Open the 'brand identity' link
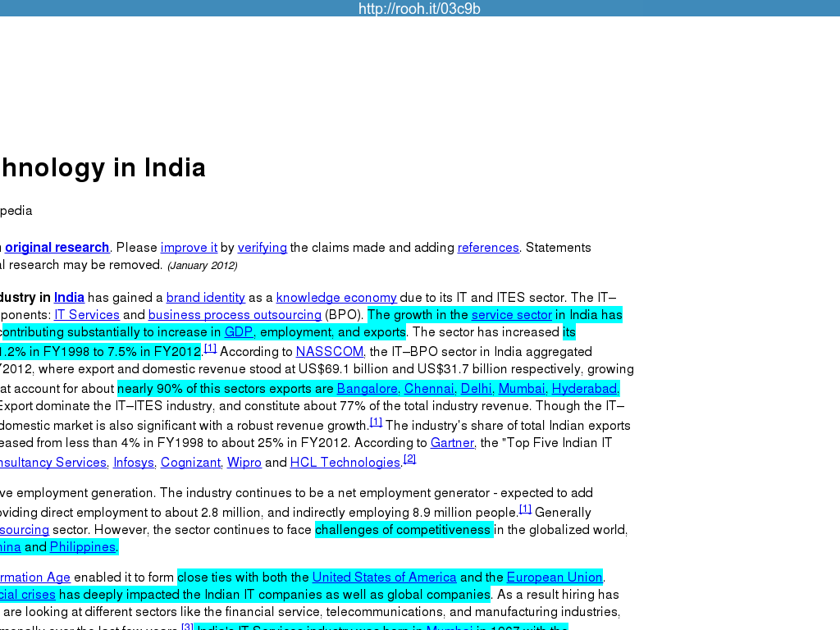This screenshot has width=840, height=630. coord(205,298)
